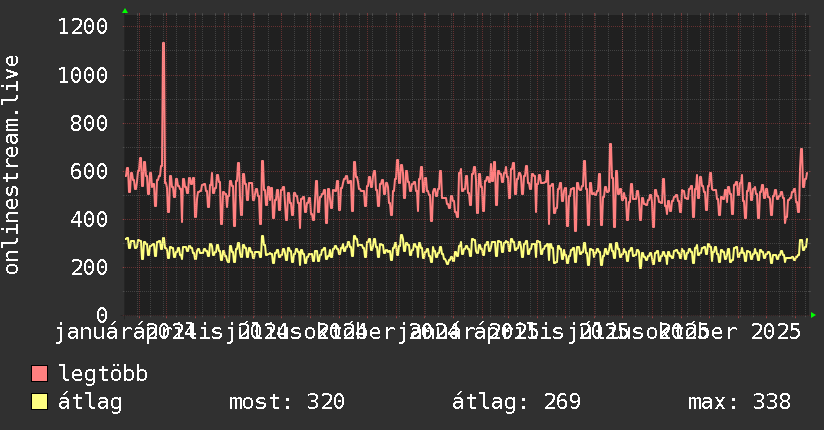Click the yellow átlag legend swatch
The height and width of the screenshot is (430, 824).
(x=39, y=402)
